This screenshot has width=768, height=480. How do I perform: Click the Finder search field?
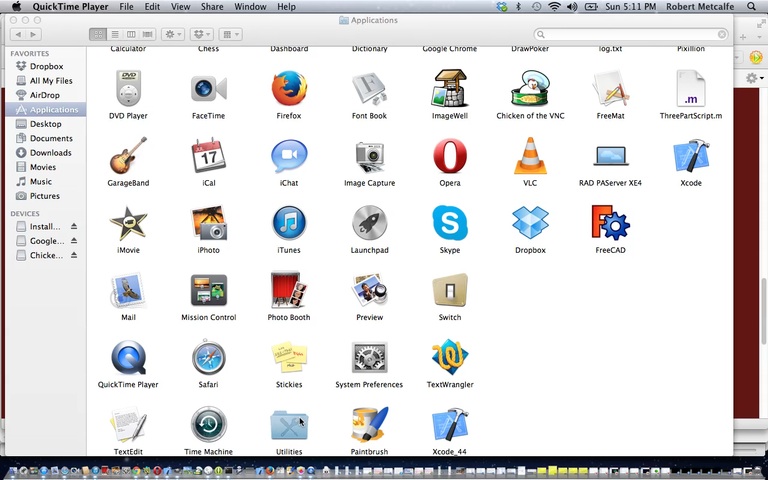[x=631, y=34]
